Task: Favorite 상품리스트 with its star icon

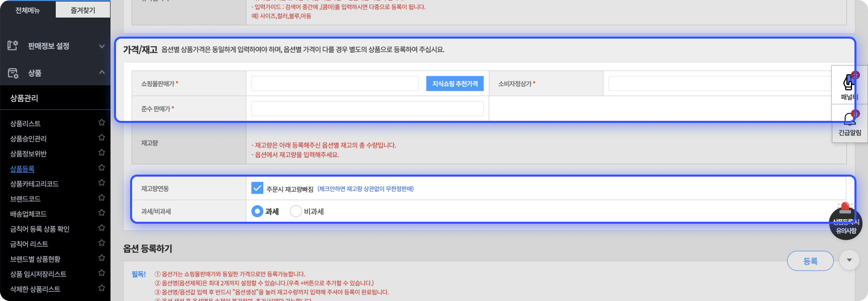Action: [x=101, y=123]
